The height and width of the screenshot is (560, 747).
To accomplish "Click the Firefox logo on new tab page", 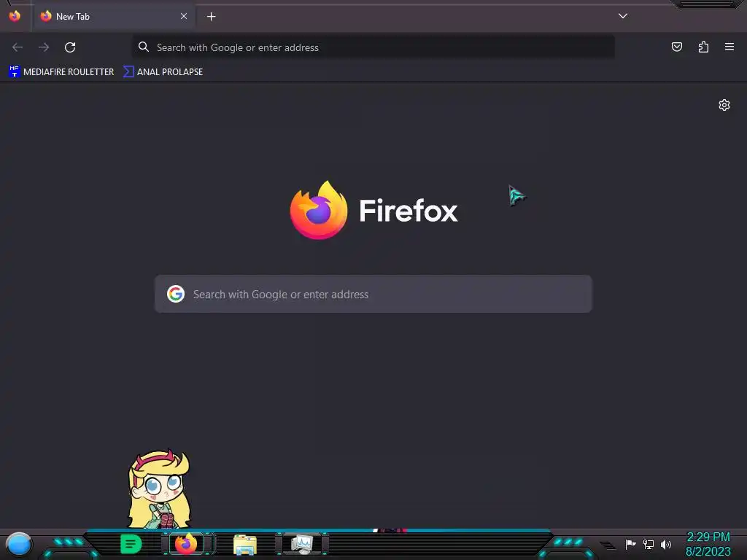I will point(374,210).
